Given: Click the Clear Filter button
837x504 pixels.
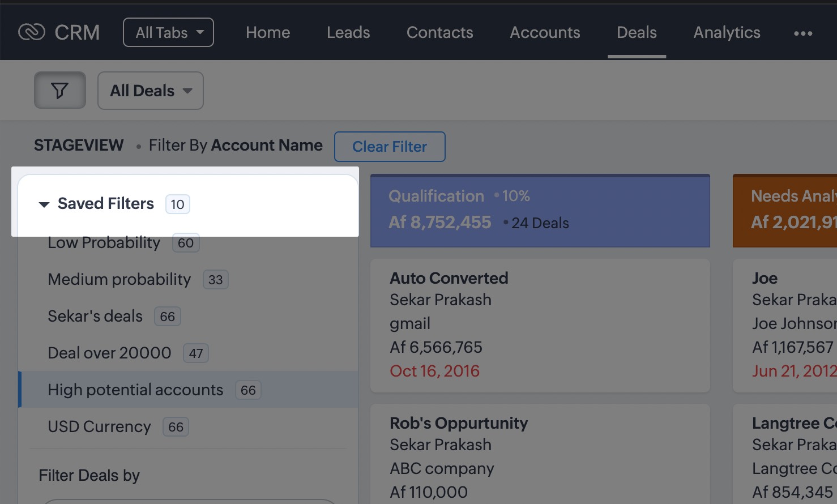Looking at the screenshot, I should click(390, 147).
